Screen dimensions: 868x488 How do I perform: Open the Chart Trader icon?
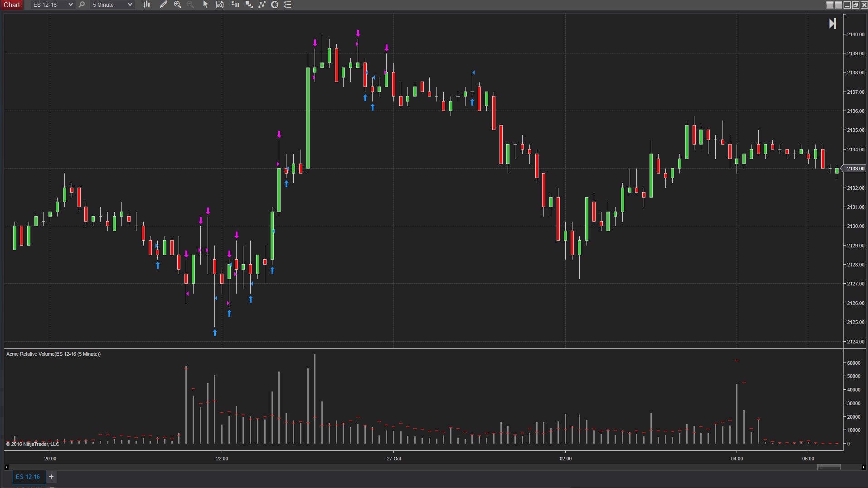coord(235,5)
